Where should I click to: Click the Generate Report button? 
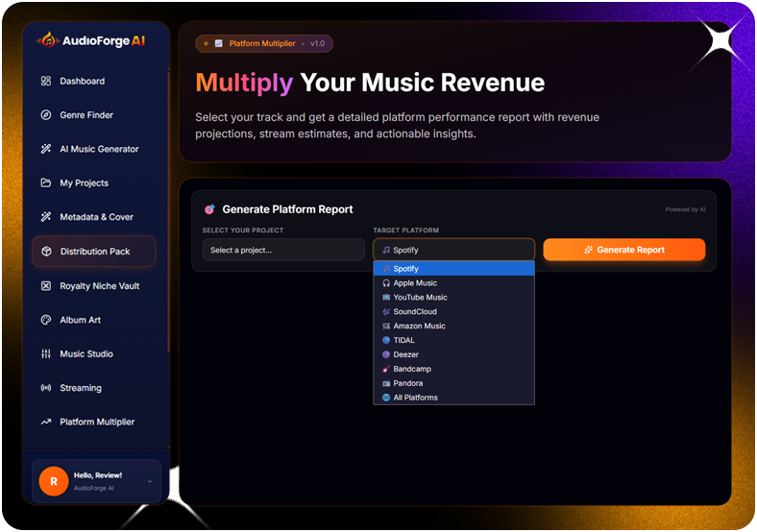click(624, 250)
